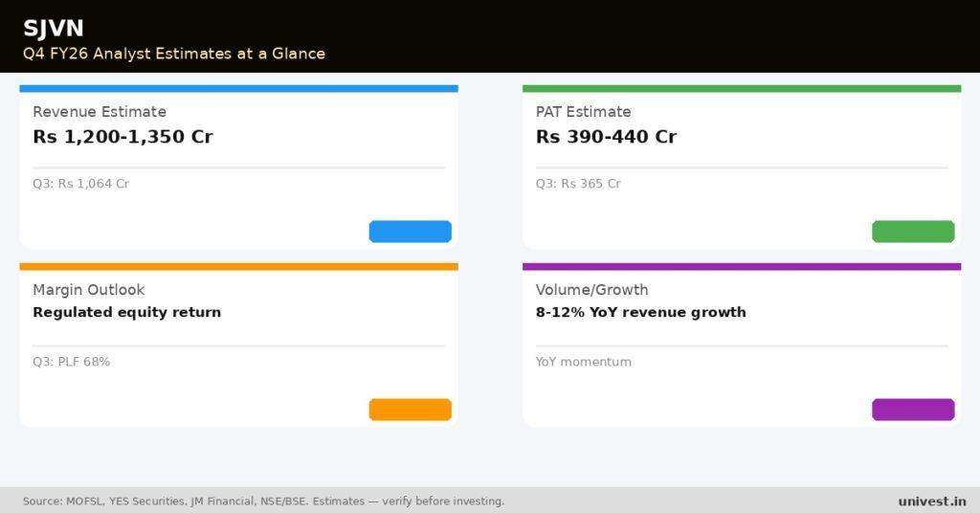The image size is (980, 513).
Task: Click 'YoY momentum' text
Action: pyautogui.click(x=583, y=362)
